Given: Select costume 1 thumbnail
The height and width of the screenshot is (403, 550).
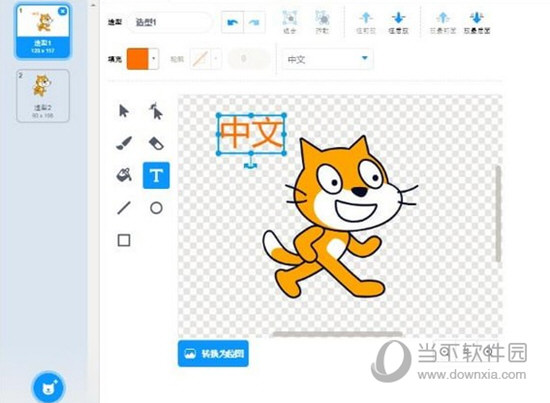Looking at the screenshot, I should pos(43,31).
